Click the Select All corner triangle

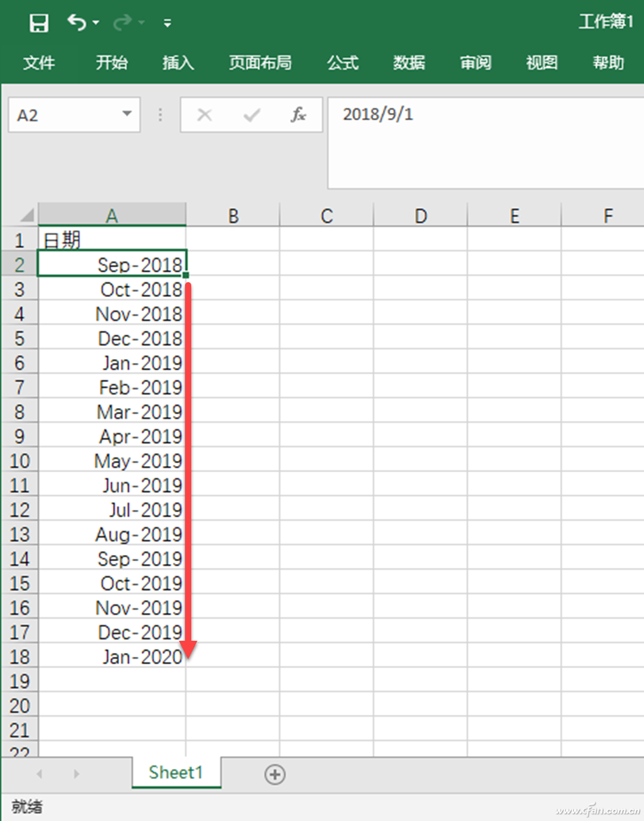pos(26,215)
